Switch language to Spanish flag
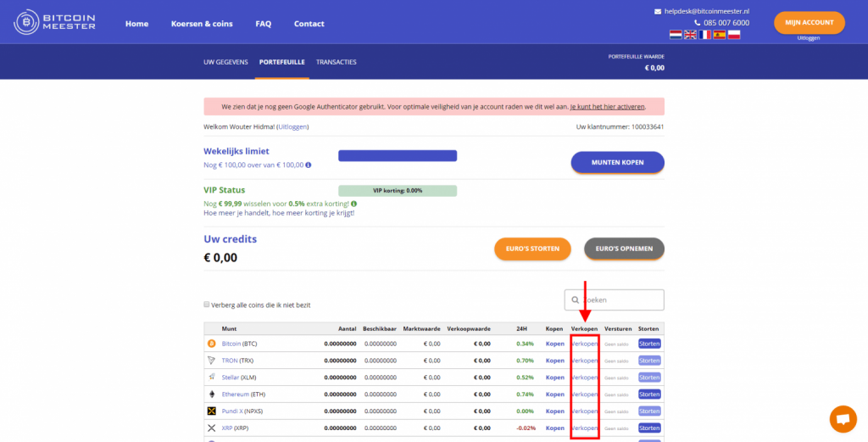This screenshot has height=442, width=868. (x=720, y=35)
